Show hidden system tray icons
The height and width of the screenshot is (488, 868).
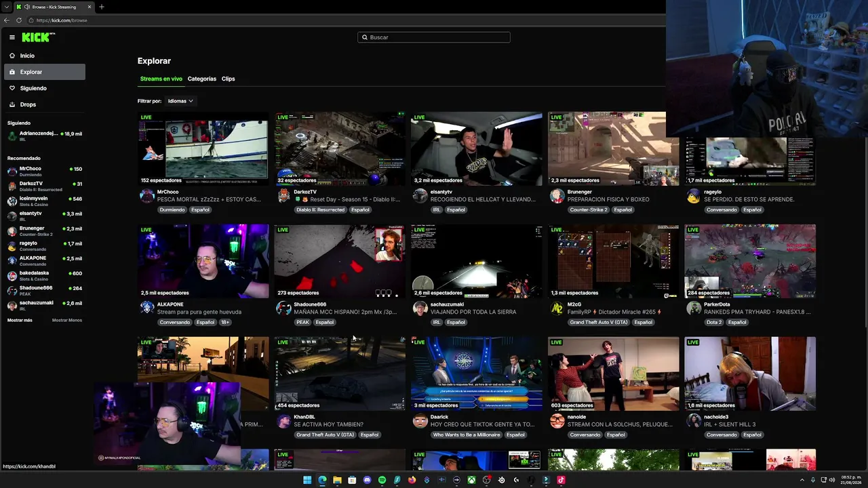[801, 480]
